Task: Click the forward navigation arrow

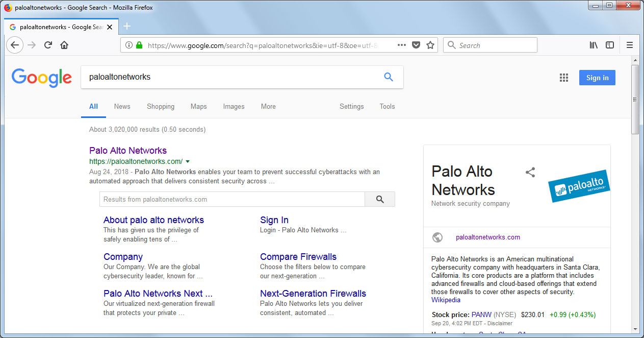Action: (32, 45)
